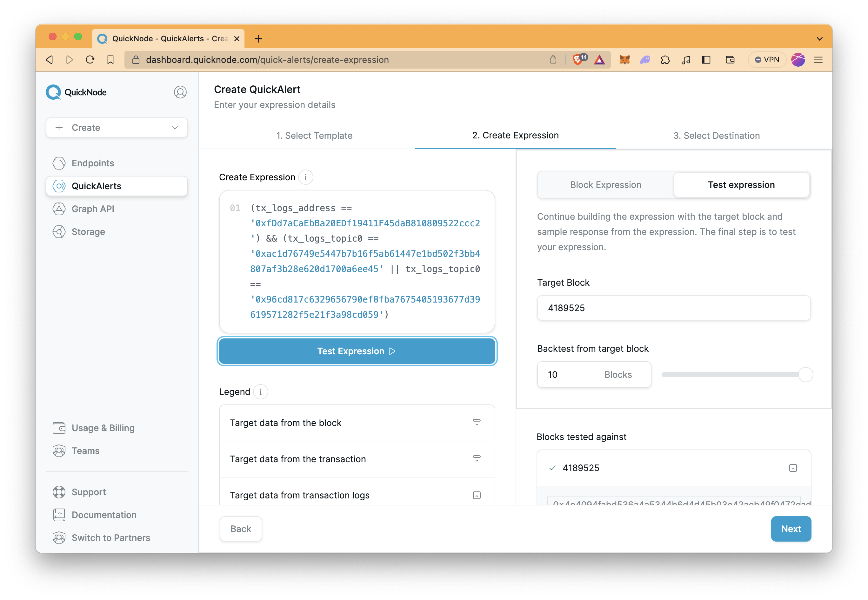Click the backtest blocks number field
Viewport: 868px width, 600px height.
(566, 375)
